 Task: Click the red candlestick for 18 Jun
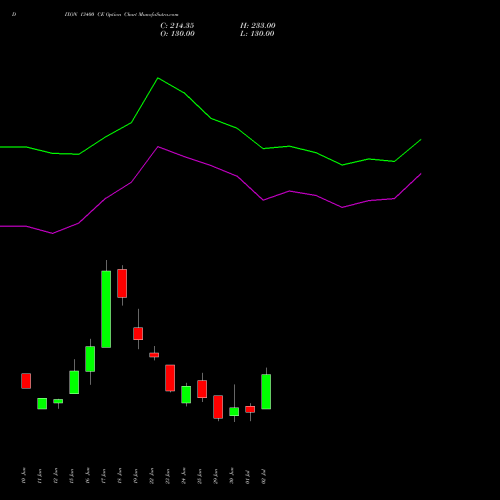122,283
